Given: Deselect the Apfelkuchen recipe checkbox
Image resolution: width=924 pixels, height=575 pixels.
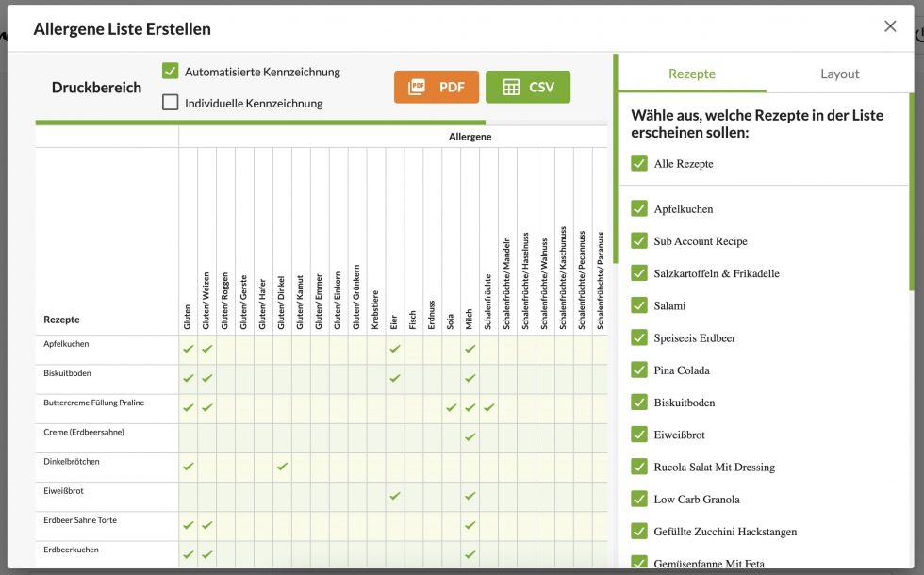Looking at the screenshot, I should click(639, 209).
